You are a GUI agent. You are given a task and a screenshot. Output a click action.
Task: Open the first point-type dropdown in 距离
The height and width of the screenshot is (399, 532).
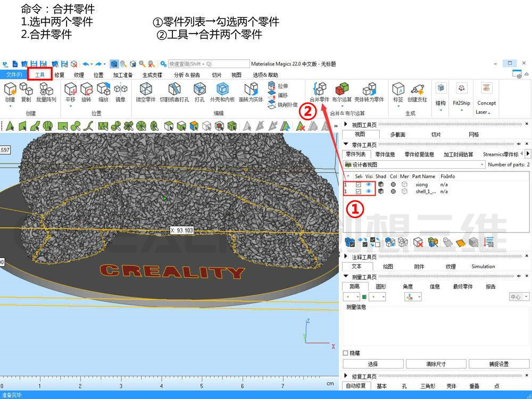coord(351,297)
